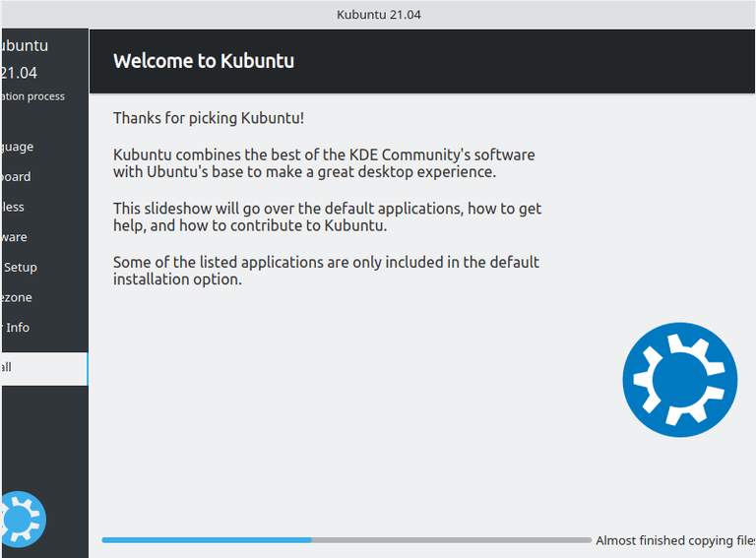Select the Keyboard step in sidebar
Image resolution: width=756 pixels, height=558 pixels.
click(16, 177)
